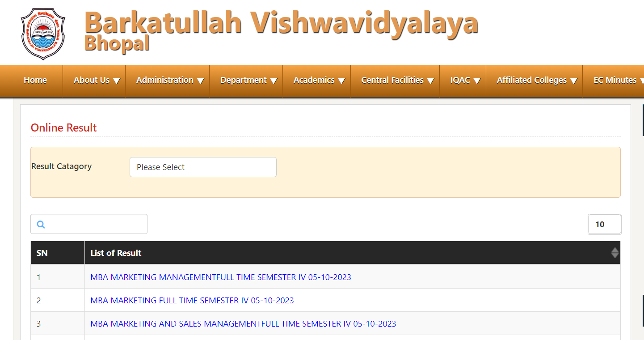Go to the Home menu item
Screen dimensions: 644x340
tap(35, 80)
